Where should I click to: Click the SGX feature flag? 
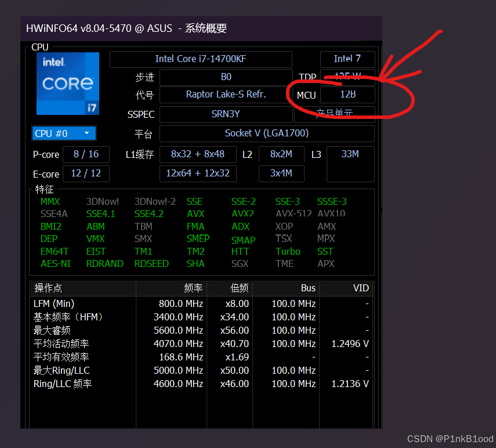(x=240, y=263)
